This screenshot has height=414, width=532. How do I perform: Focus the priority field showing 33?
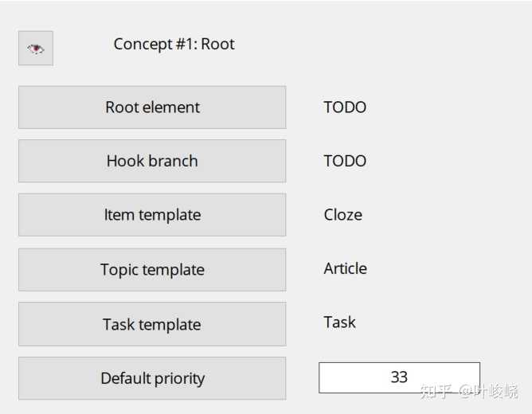(x=399, y=377)
